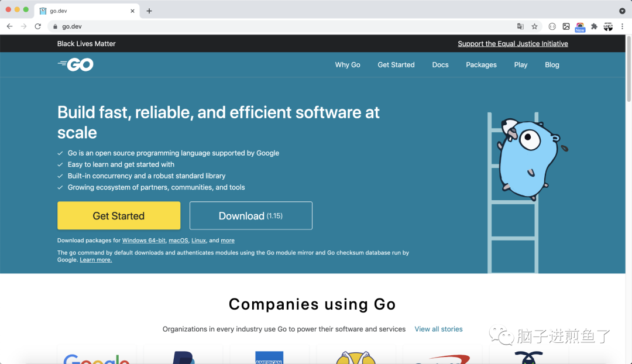The image size is (632, 364).
Task: Click the Google company logo
Action: pos(97,358)
